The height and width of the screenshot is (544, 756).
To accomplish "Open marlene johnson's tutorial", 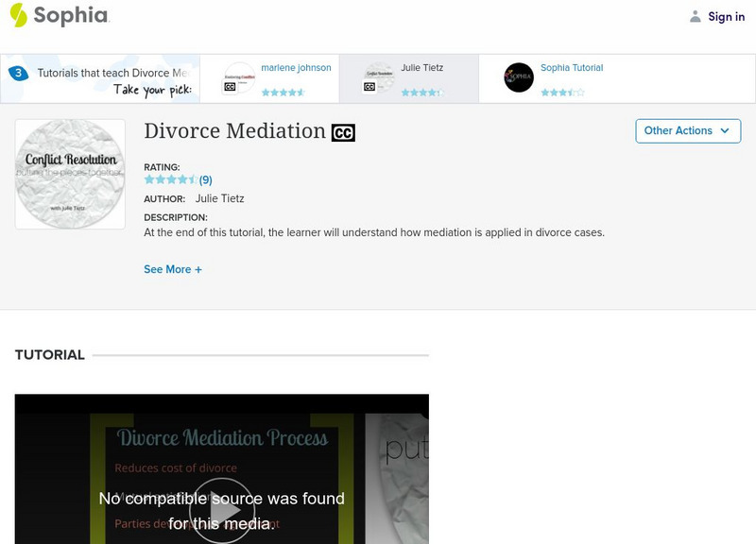I will pos(296,68).
